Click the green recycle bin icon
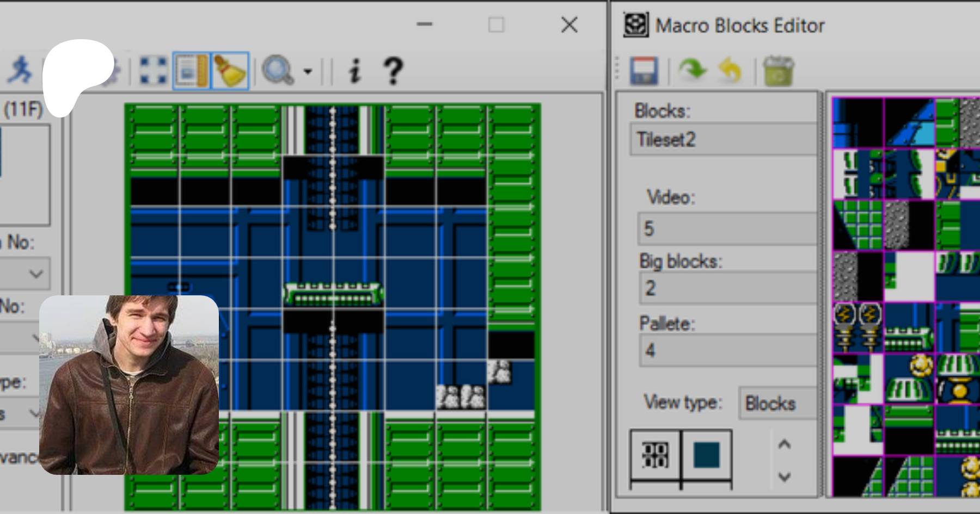Screen dimensions: 980x514 [x=778, y=71]
